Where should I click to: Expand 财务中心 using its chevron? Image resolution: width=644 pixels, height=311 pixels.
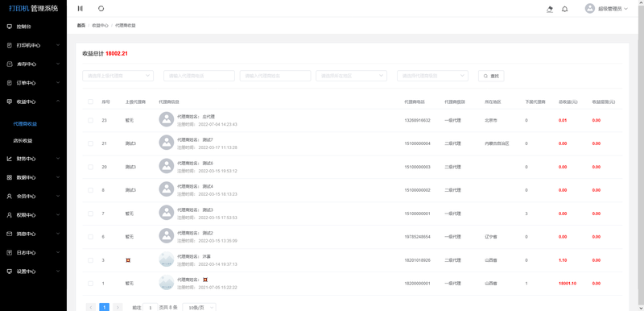(x=58, y=159)
